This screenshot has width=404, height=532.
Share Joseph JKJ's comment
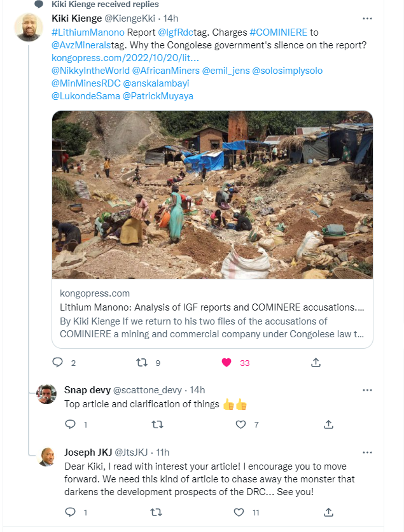point(329,512)
